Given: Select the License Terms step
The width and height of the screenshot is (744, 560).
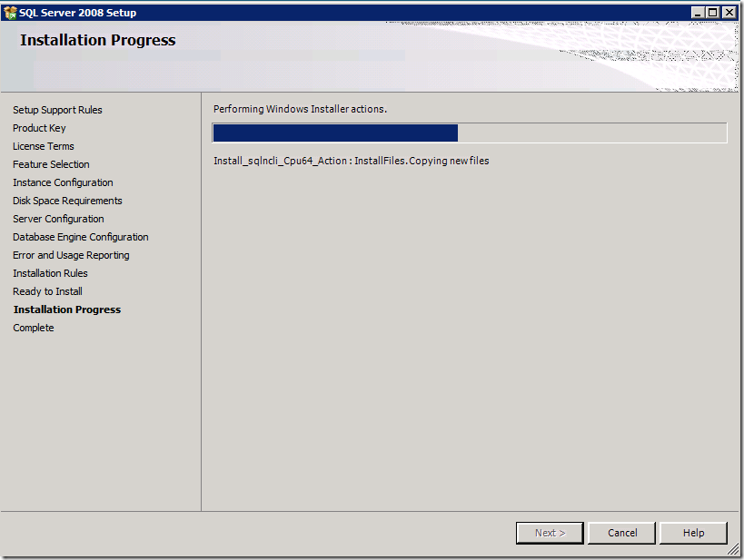Looking at the screenshot, I should point(44,146).
